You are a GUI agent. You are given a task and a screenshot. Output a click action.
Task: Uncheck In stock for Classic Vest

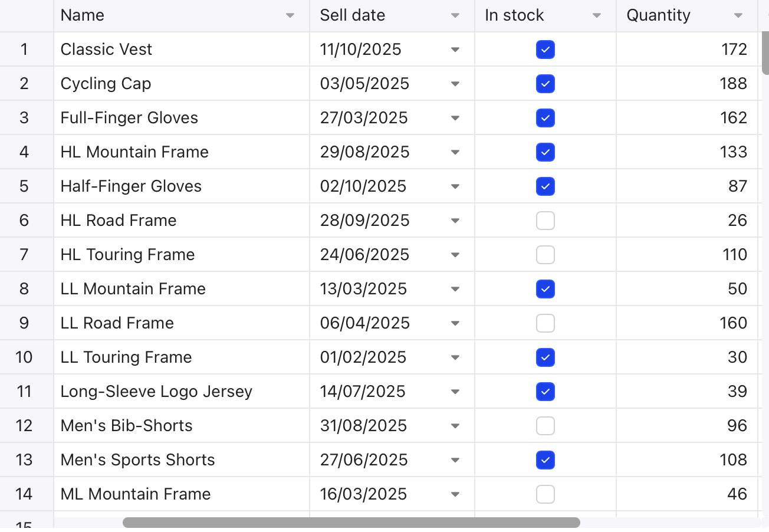click(545, 50)
